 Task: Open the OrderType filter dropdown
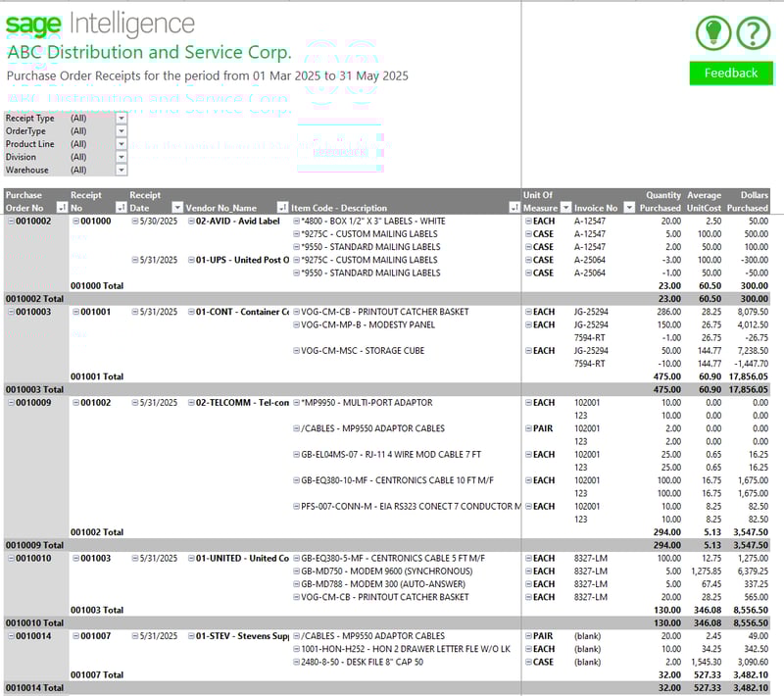point(121,131)
